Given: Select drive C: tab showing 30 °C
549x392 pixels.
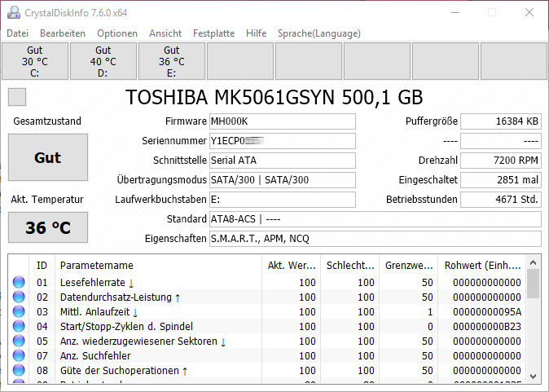Looking at the screenshot, I should 35,61.
